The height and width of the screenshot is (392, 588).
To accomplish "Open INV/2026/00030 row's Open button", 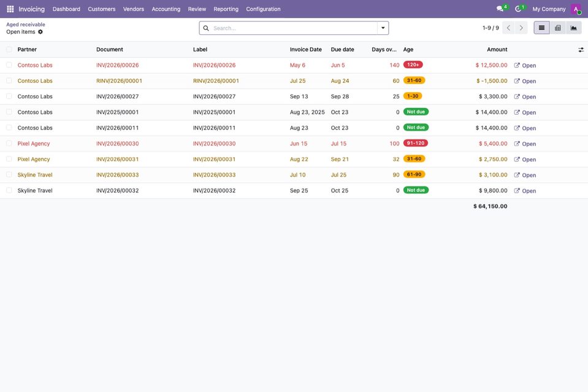I will (525, 144).
